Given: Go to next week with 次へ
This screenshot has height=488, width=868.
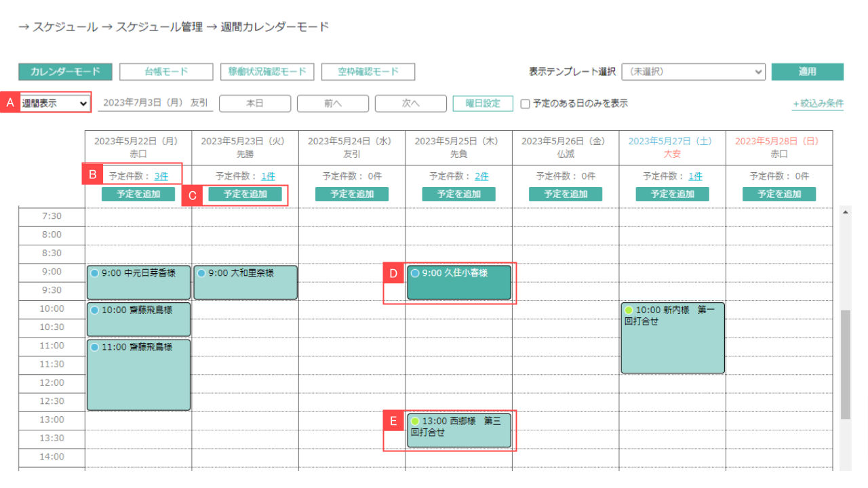Looking at the screenshot, I should (410, 103).
